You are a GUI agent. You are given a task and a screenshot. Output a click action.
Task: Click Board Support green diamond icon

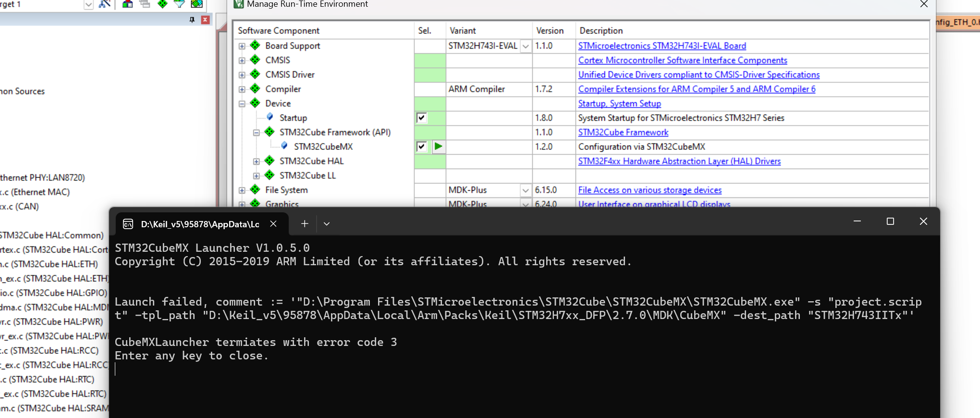coord(255,45)
